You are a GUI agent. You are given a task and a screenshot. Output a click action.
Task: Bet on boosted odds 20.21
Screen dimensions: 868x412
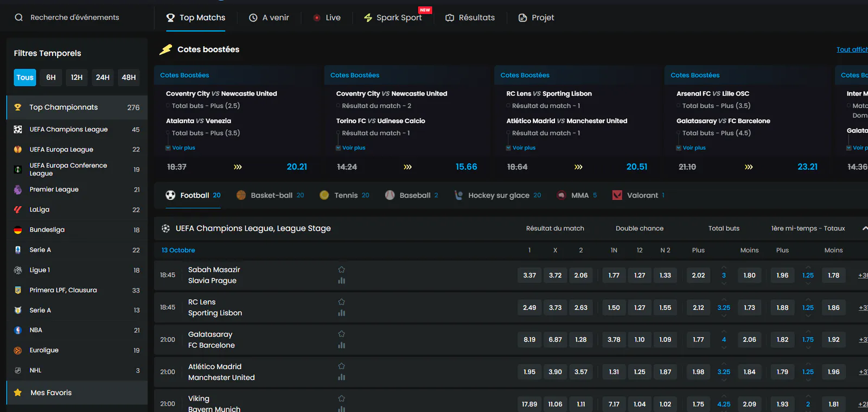297,167
